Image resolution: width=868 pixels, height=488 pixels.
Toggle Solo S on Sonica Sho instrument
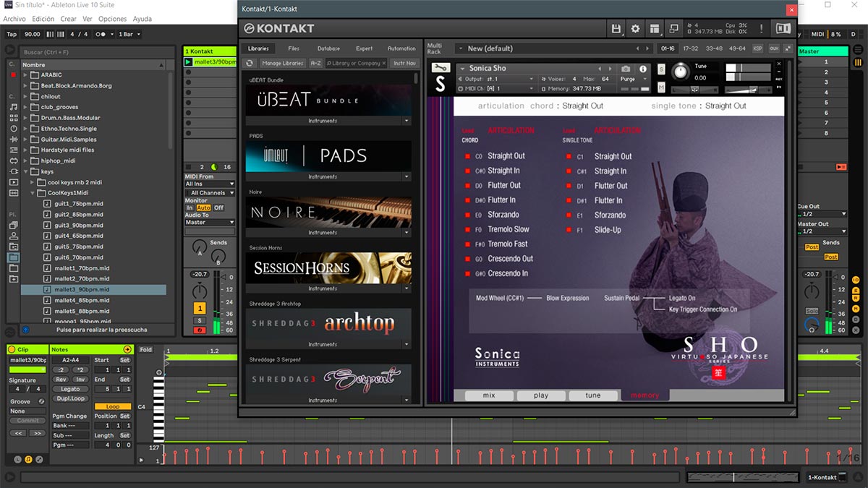pos(661,69)
